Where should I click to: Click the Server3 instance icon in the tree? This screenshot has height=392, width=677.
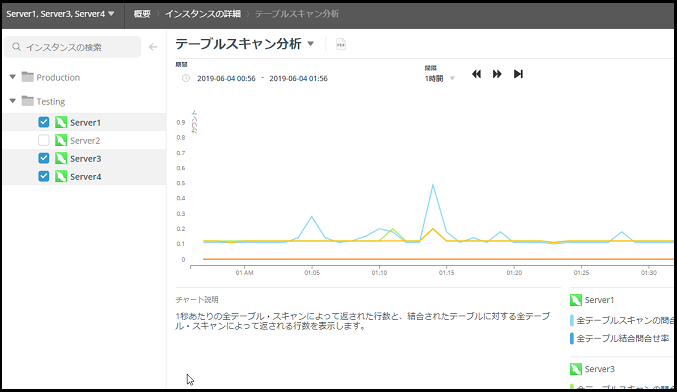(61, 158)
